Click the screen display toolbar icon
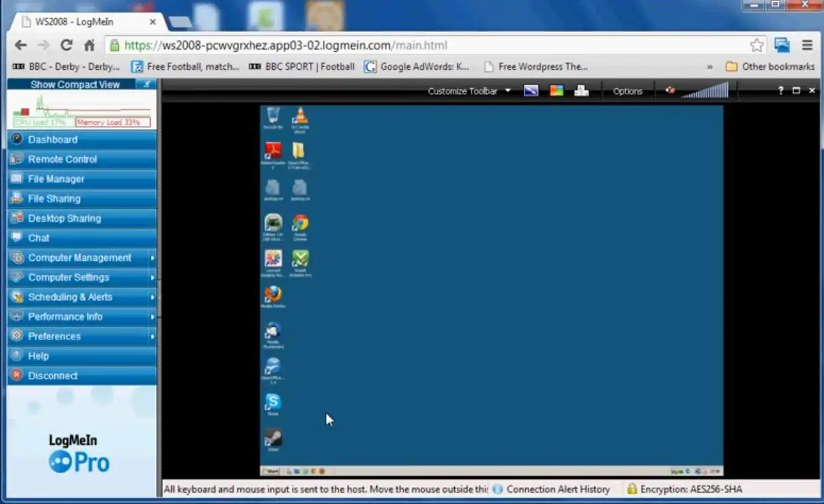824x504 pixels. point(531,91)
